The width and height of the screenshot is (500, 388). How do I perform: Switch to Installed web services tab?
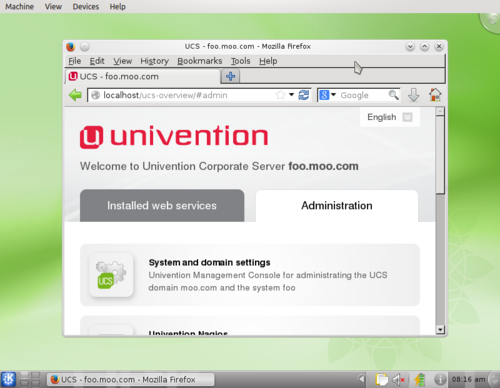pyautogui.click(x=162, y=206)
